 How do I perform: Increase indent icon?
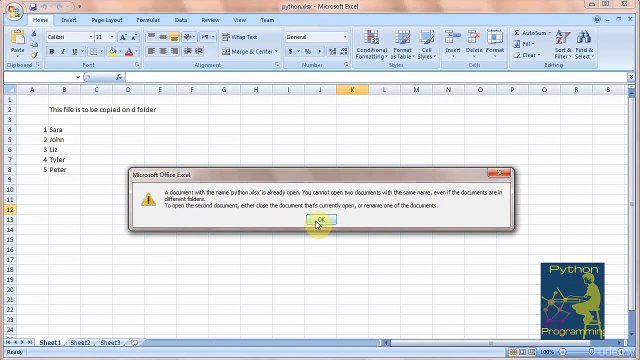(x=199, y=51)
